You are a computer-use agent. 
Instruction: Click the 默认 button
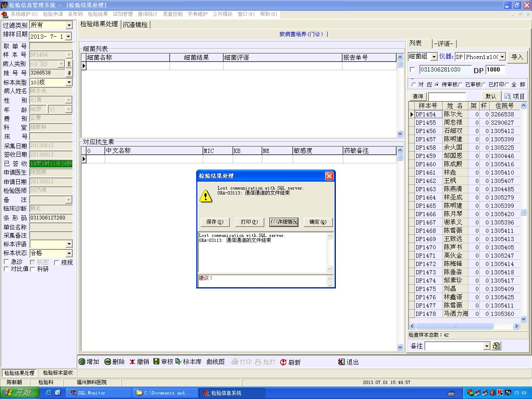pyautogui.click(x=491, y=96)
